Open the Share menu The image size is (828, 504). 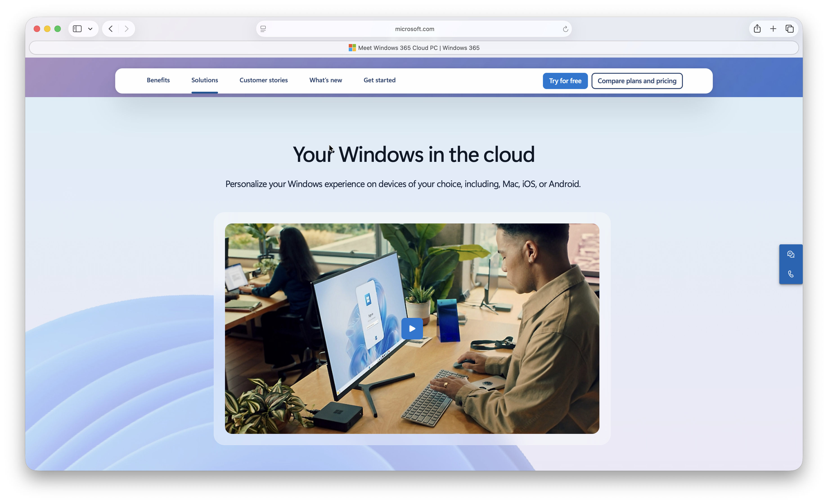pos(757,29)
